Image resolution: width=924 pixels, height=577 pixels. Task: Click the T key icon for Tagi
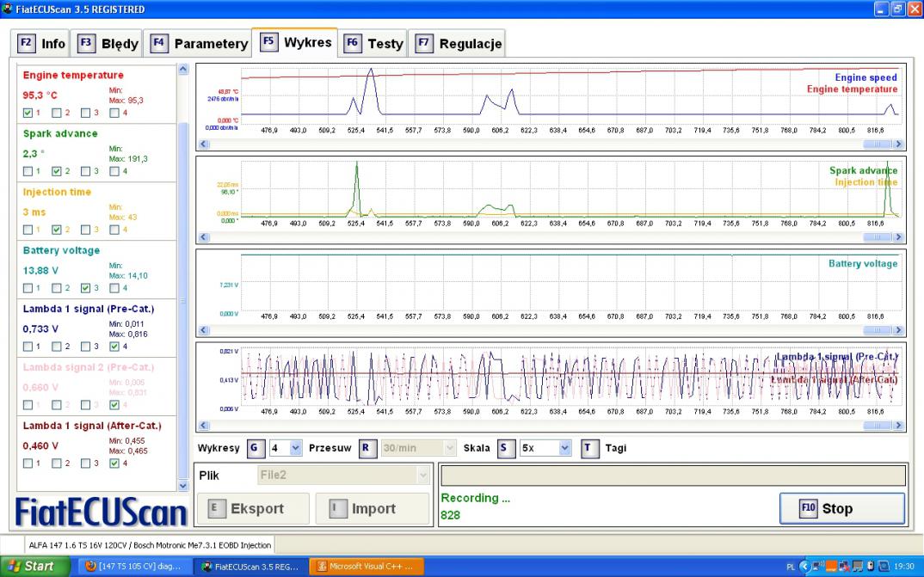click(589, 448)
